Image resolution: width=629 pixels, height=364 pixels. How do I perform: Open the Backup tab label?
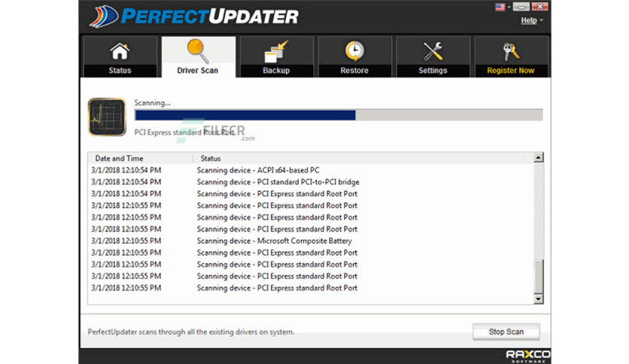(x=276, y=71)
